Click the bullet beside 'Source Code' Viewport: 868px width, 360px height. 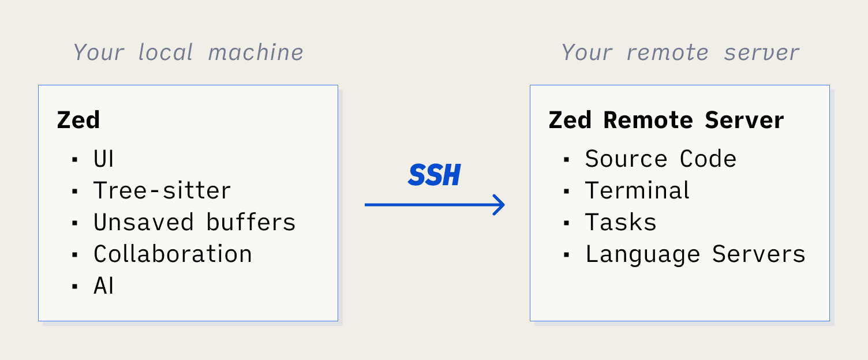(x=567, y=160)
